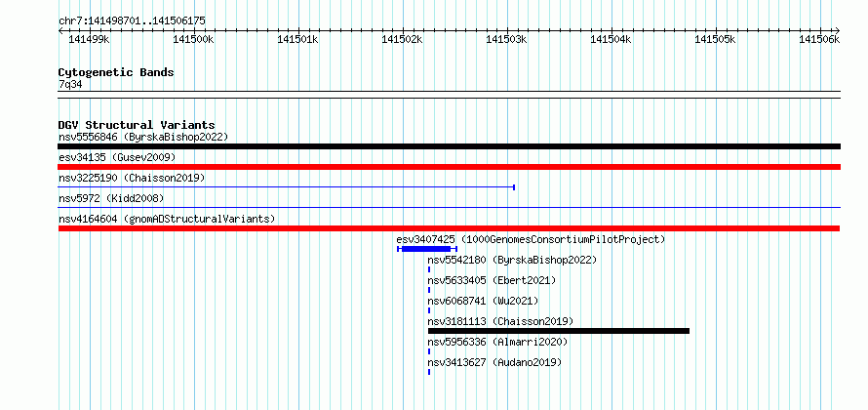Open esv3407425 (1000GenomesConsortiumPilotProject) label
868x410 pixels.
click(x=531, y=239)
